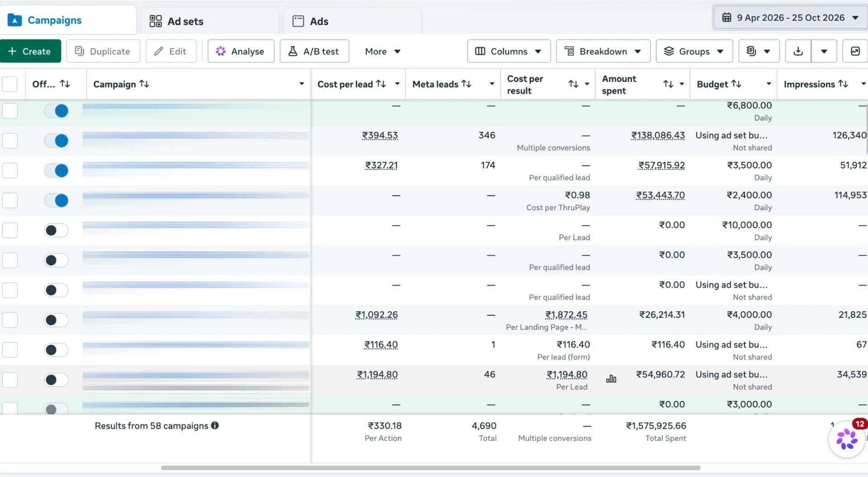Expand the export options arrow
The width and height of the screenshot is (868, 477).
(x=824, y=51)
